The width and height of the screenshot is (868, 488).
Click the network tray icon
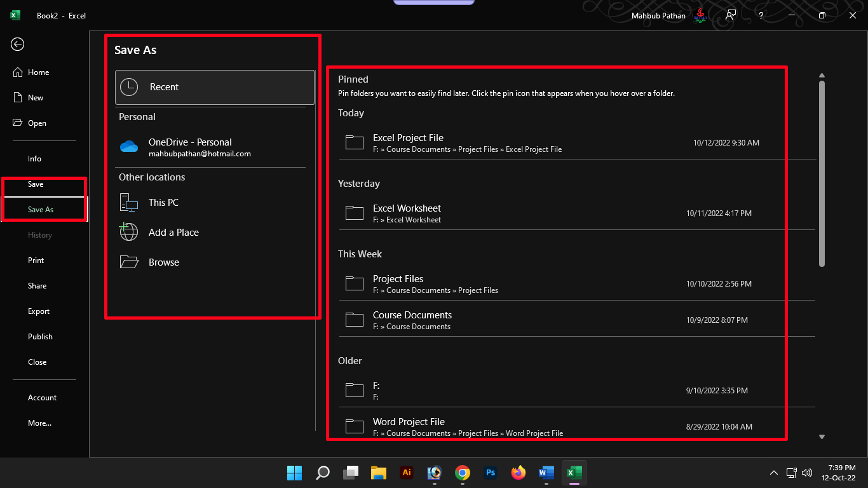pos(792,473)
